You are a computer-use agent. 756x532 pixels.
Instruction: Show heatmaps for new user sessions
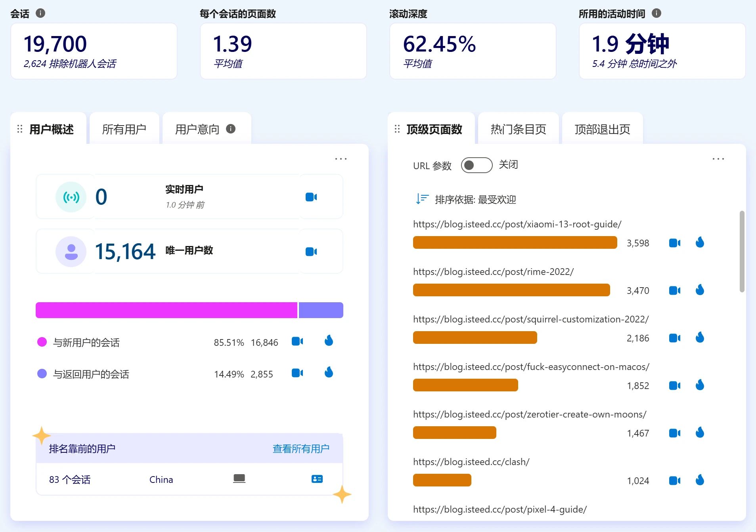(329, 341)
